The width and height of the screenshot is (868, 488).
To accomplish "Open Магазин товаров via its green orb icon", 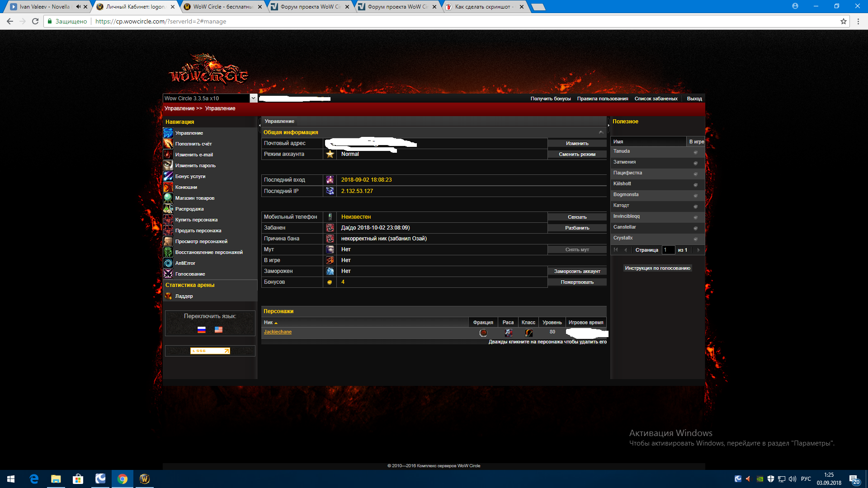I will click(168, 198).
